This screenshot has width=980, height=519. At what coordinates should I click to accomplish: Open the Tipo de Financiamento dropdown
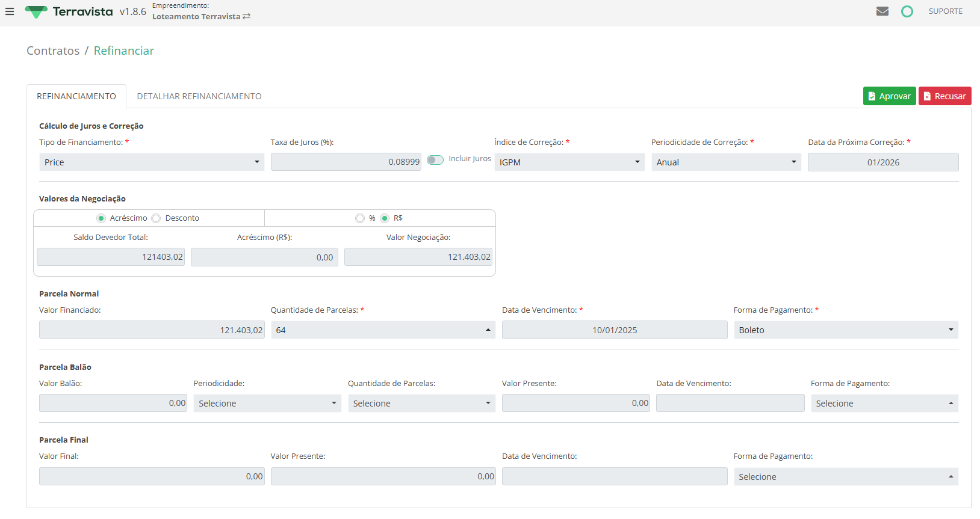click(152, 162)
